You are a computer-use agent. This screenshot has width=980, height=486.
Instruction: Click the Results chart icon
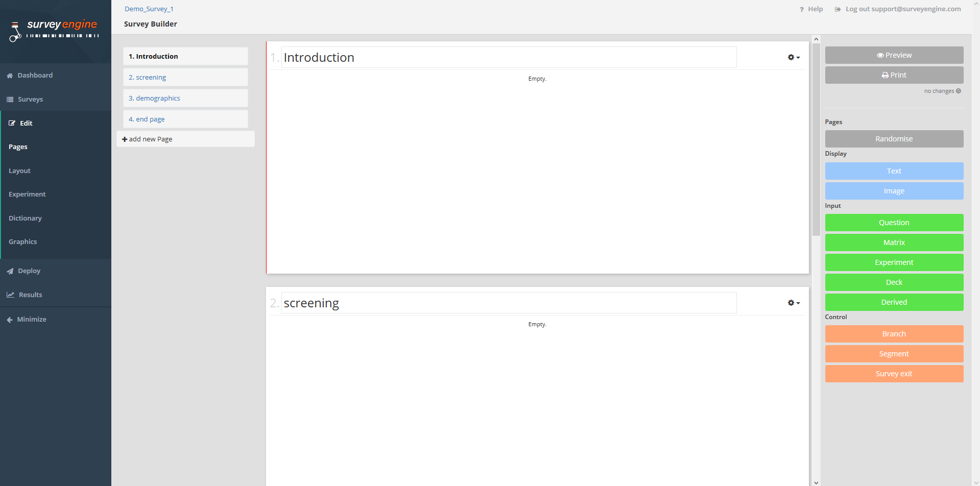[x=10, y=295]
